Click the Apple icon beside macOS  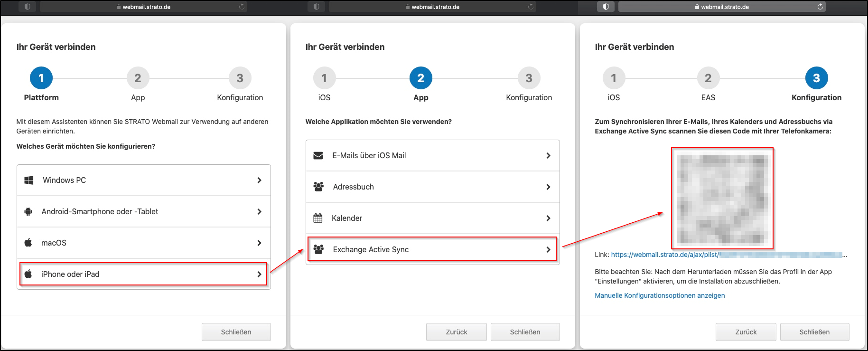click(x=28, y=243)
